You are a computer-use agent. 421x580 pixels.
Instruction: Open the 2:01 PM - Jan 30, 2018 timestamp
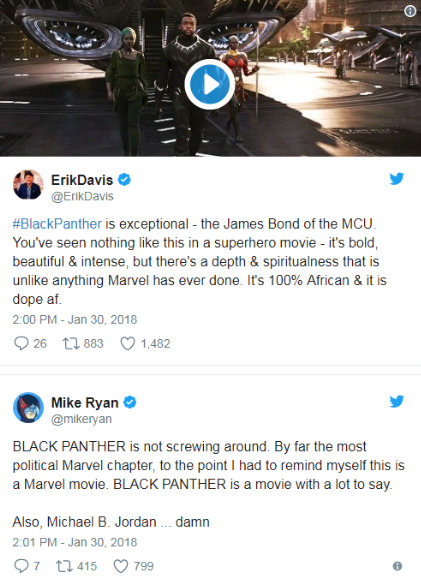point(75,542)
